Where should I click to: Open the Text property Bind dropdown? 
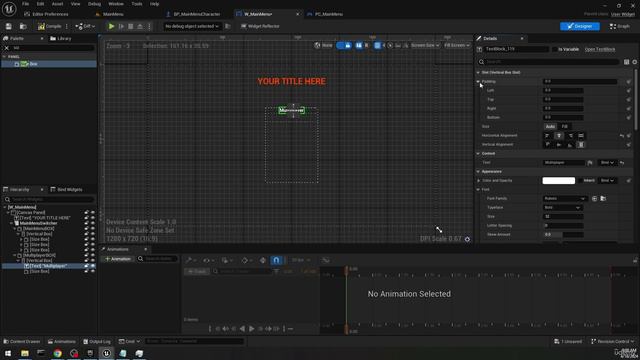(x=607, y=162)
